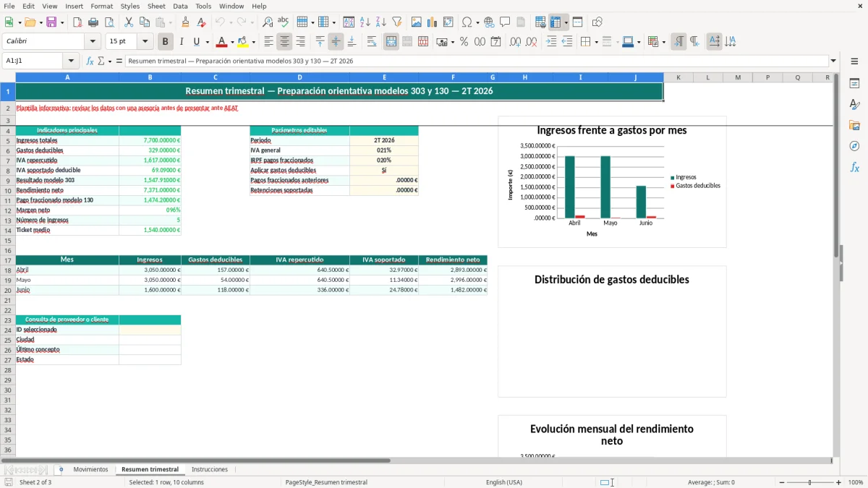Apply red Font Color swatch

[x=222, y=42]
